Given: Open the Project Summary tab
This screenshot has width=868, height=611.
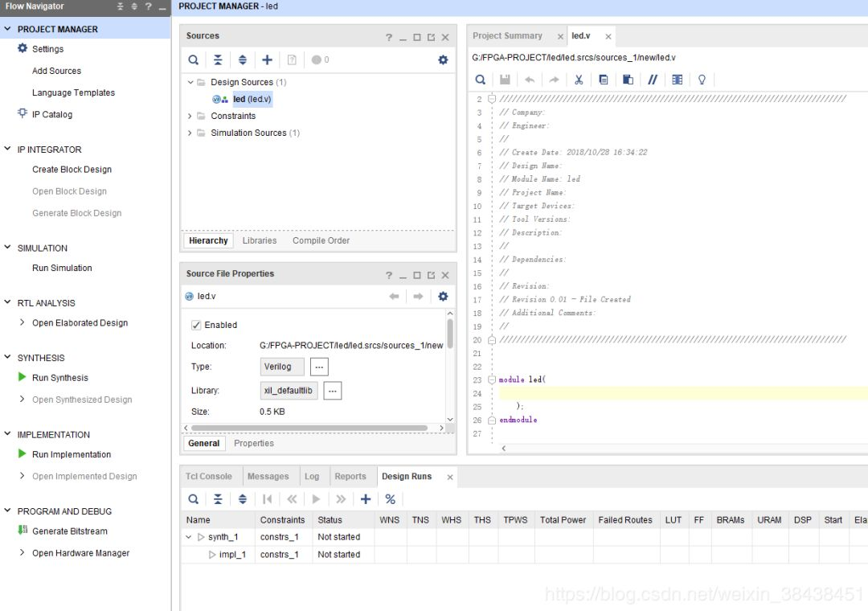Looking at the screenshot, I should click(507, 36).
